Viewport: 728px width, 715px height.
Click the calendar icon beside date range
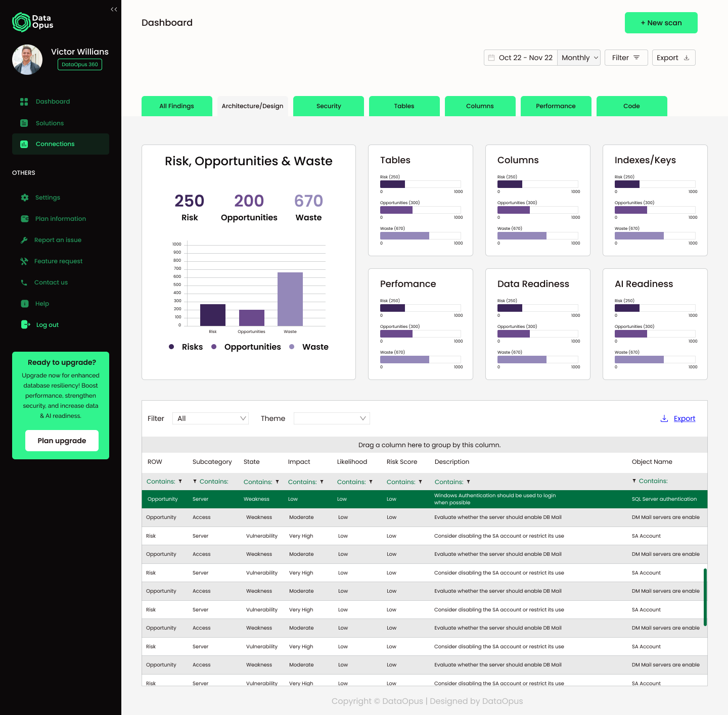[x=491, y=58]
